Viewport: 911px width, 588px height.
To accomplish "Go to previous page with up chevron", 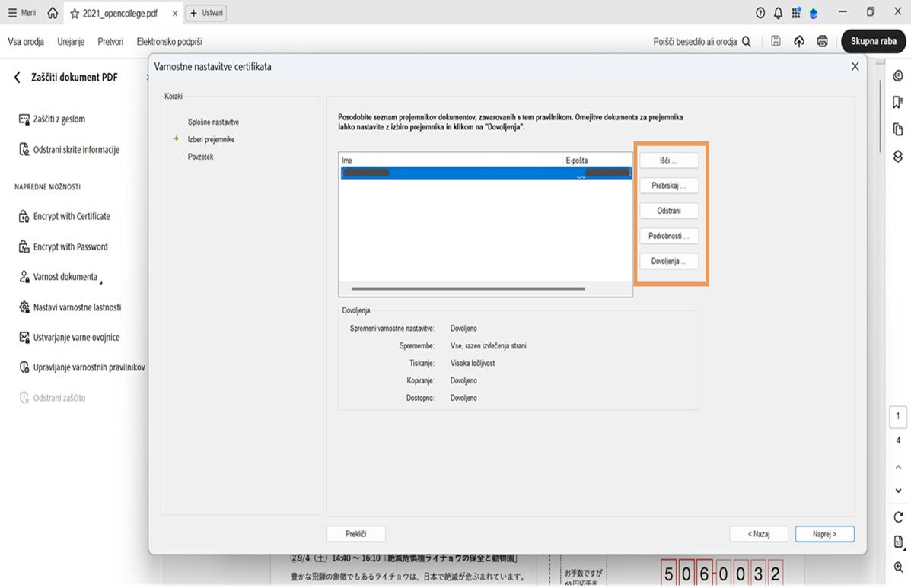I will [898, 467].
